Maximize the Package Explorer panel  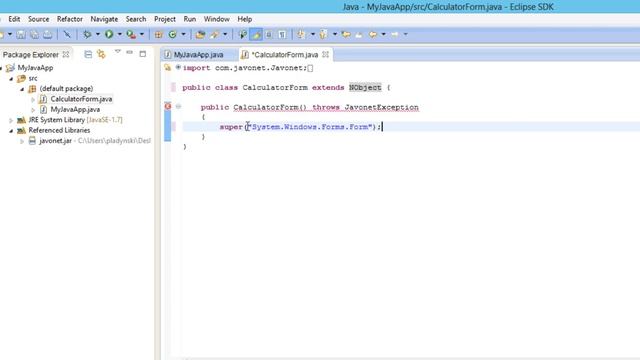[x=142, y=54]
